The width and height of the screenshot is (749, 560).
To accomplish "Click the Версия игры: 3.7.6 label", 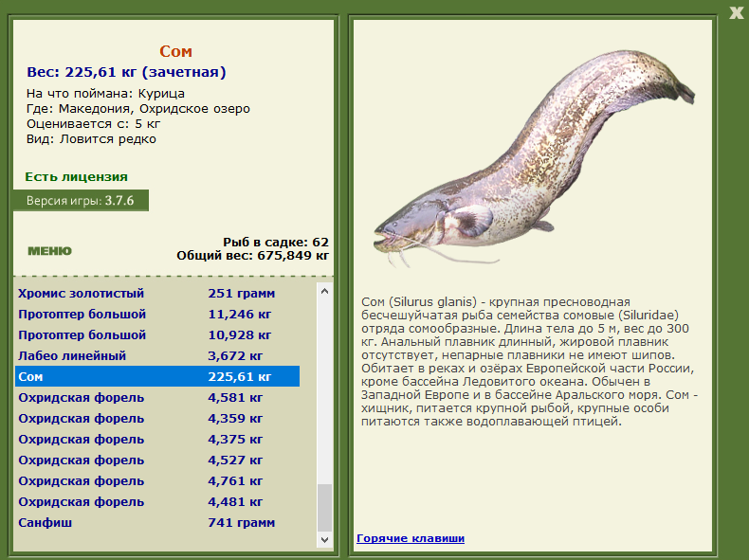I will [x=81, y=201].
